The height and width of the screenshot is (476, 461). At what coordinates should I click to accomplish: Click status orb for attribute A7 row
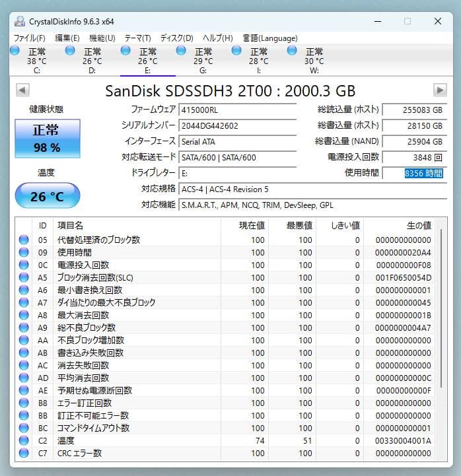click(x=24, y=302)
